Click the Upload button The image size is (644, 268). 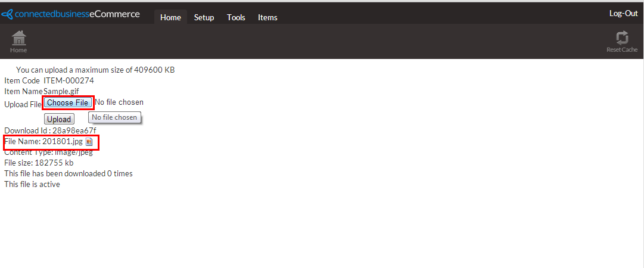(59, 120)
